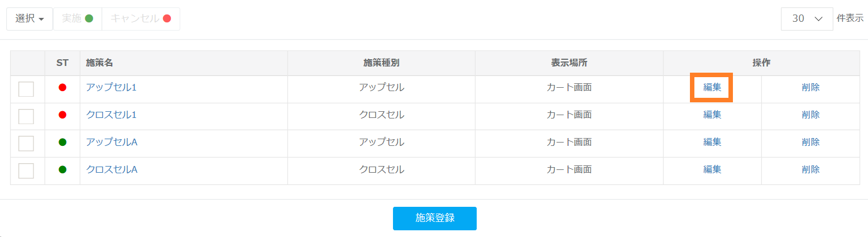Click the green status dot for クロスセルA
Viewport: 868px width, 237px height.
[x=63, y=169]
